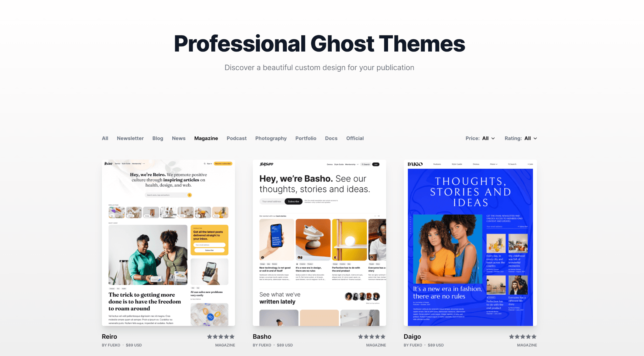Click the Magazine category filter tab
This screenshot has height=356, width=644.
pyautogui.click(x=206, y=138)
